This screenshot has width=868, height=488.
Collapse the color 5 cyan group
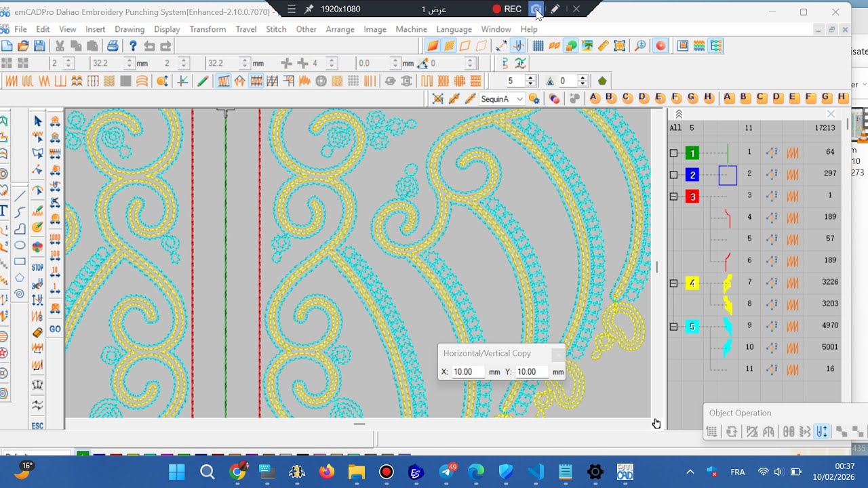[673, 327]
